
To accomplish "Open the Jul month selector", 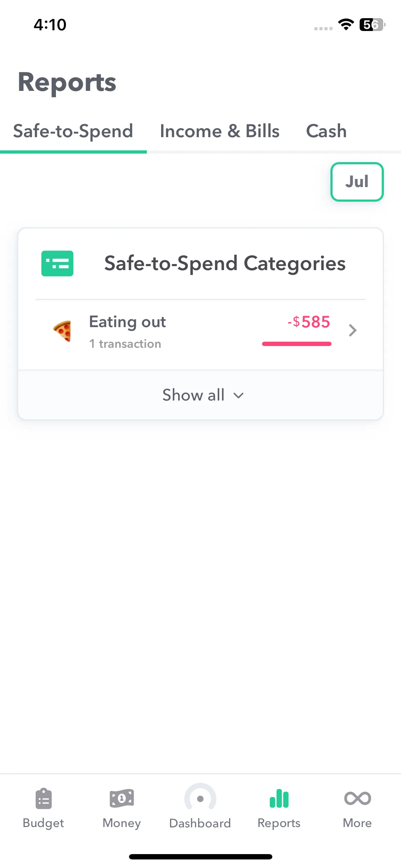I will 357,182.
